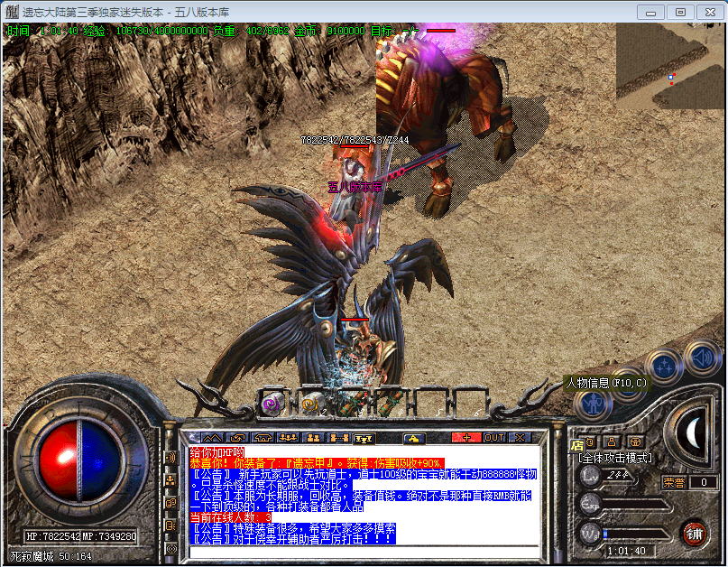Use the scroll item in quick slot 4

click(x=389, y=403)
